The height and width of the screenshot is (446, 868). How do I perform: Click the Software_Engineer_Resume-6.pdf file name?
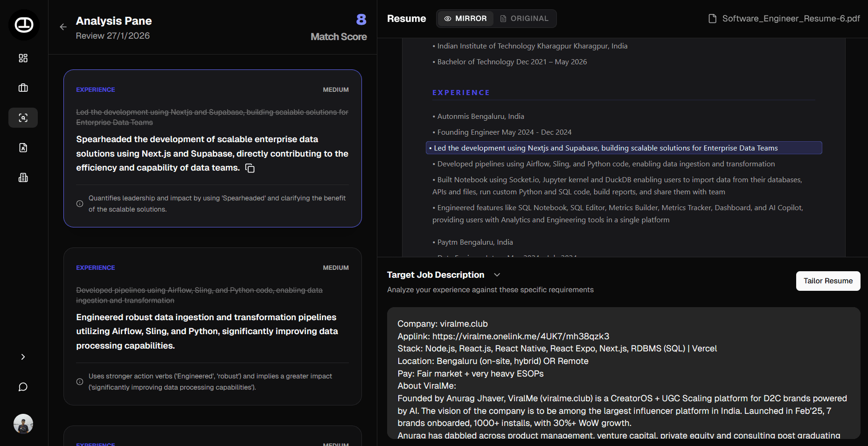click(x=791, y=19)
